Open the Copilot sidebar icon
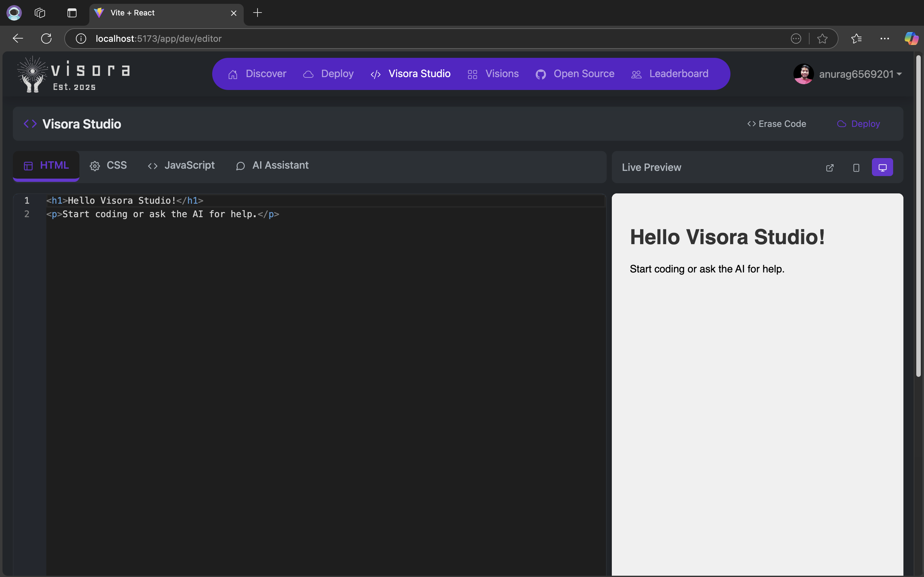Viewport: 924px width, 577px height. pos(911,39)
